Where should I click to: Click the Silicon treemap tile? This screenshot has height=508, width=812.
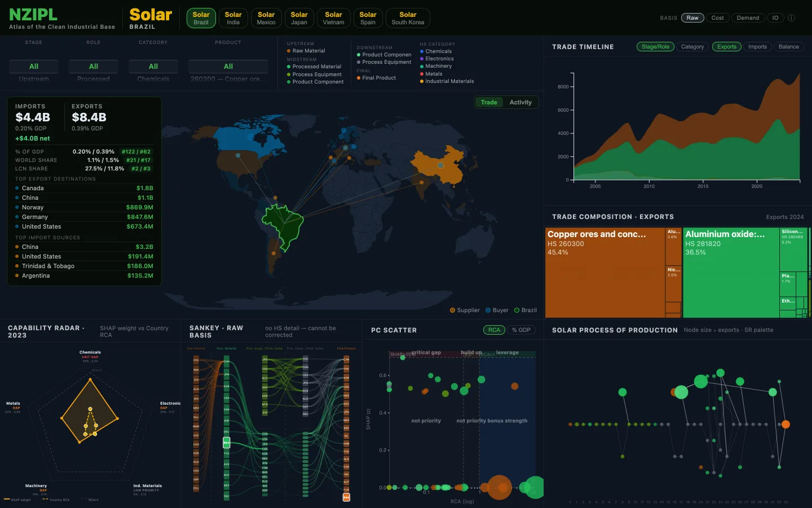[793, 248]
